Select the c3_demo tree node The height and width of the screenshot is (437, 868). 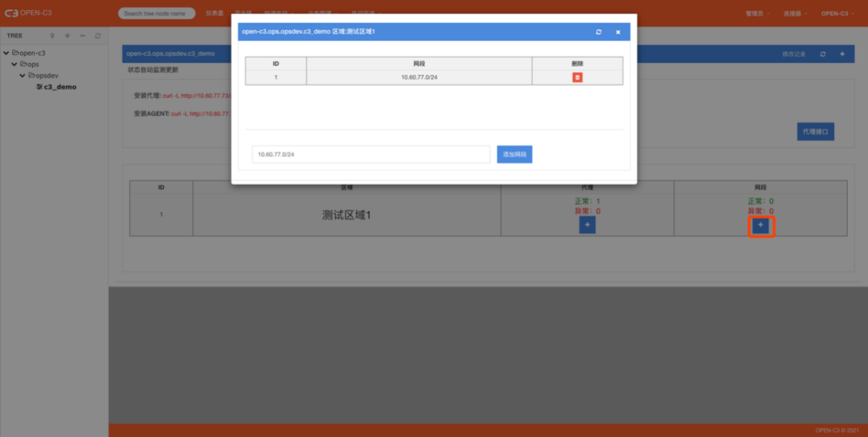tap(60, 87)
